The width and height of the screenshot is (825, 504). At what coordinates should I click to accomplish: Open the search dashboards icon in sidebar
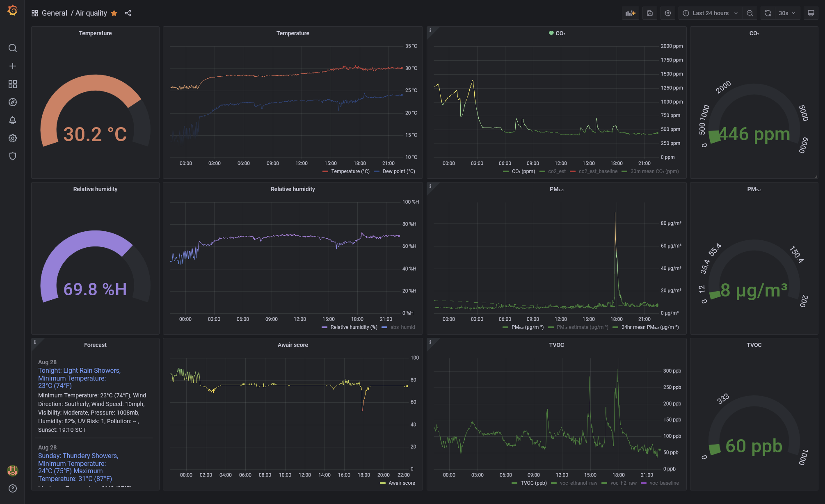click(13, 48)
